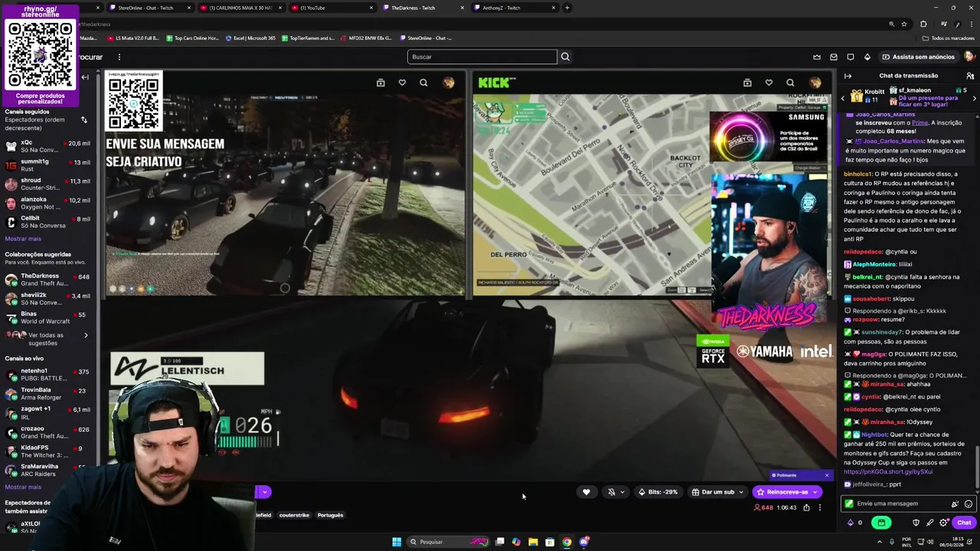Open the Bits diamond icon in top bar
Screen dimensions: 980x551
coord(867,57)
